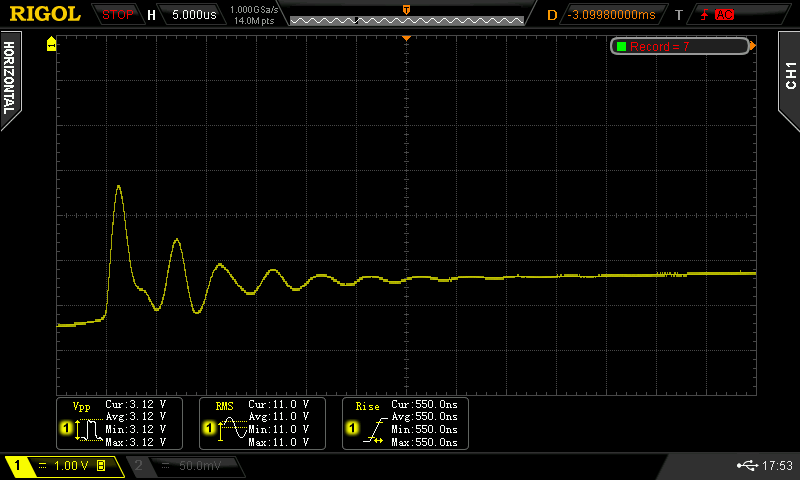Screen dimensions: 800x480
Task: Select the -3.09980000ms delay value
Action: coord(611,15)
